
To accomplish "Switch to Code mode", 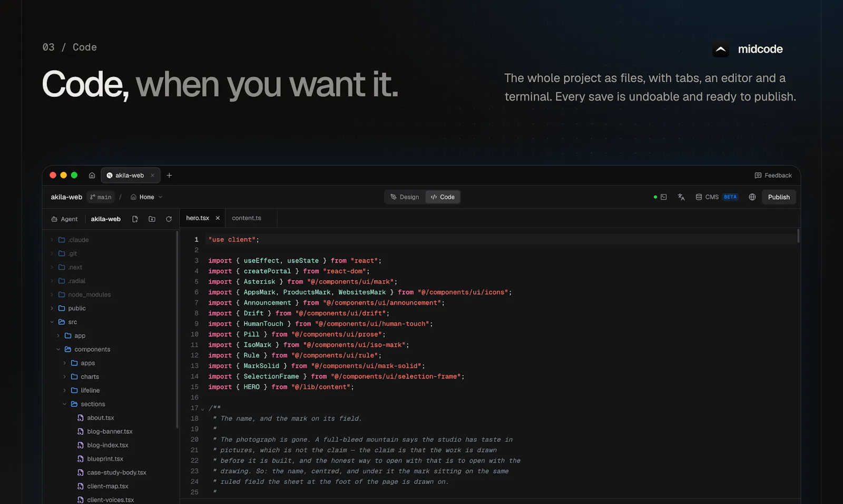I will 443,197.
